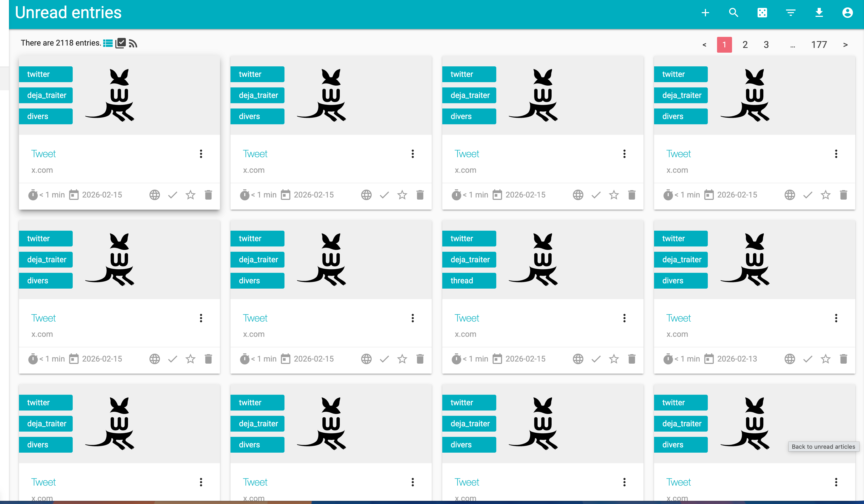Screen dimensions: 864x504
Task: Open original globe icon on top row third card
Action: click(x=578, y=195)
